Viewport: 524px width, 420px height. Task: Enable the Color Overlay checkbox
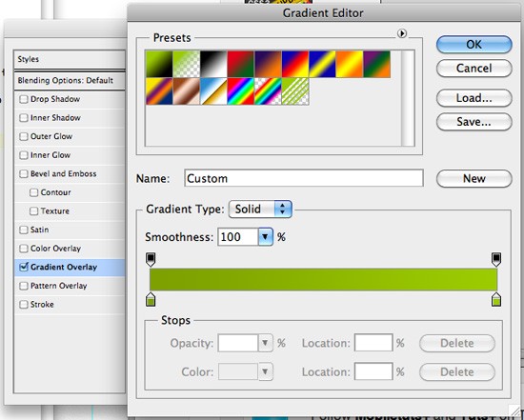point(24,249)
